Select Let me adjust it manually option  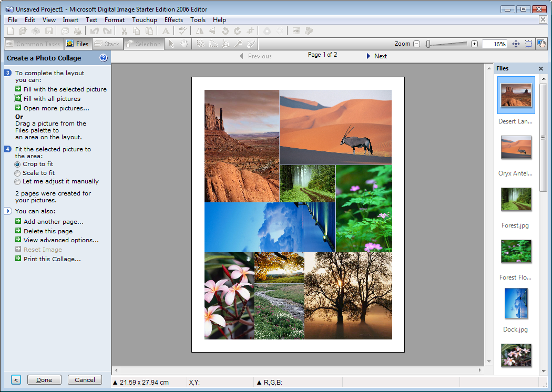pyautogui.click(x=17, y=182)
